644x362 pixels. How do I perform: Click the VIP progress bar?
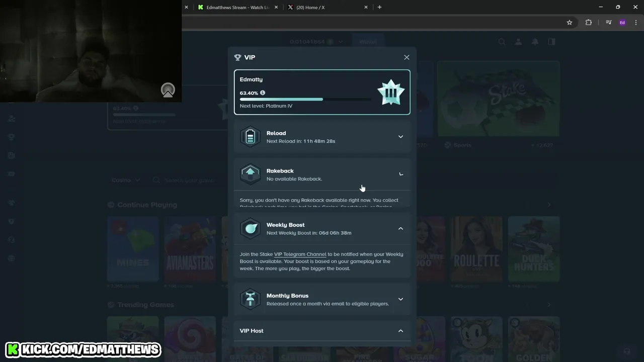tap(305, 100)
